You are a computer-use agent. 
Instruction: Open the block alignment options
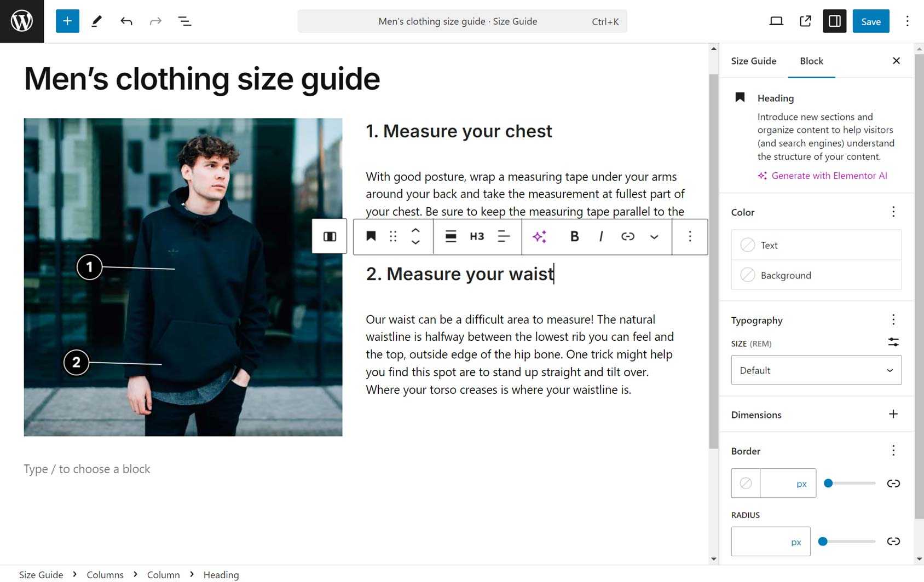pyautogui.click(x=451, y=236)
